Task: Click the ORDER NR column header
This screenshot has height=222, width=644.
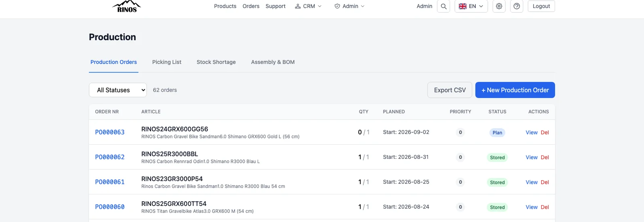Action: [x=107, y=112]
